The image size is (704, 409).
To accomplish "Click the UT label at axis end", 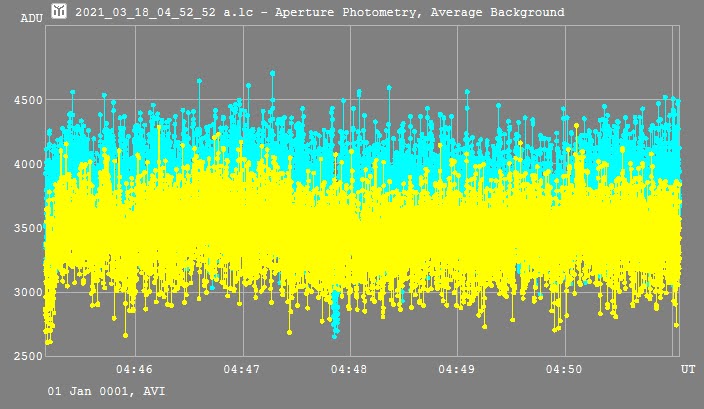I will 688,369.
